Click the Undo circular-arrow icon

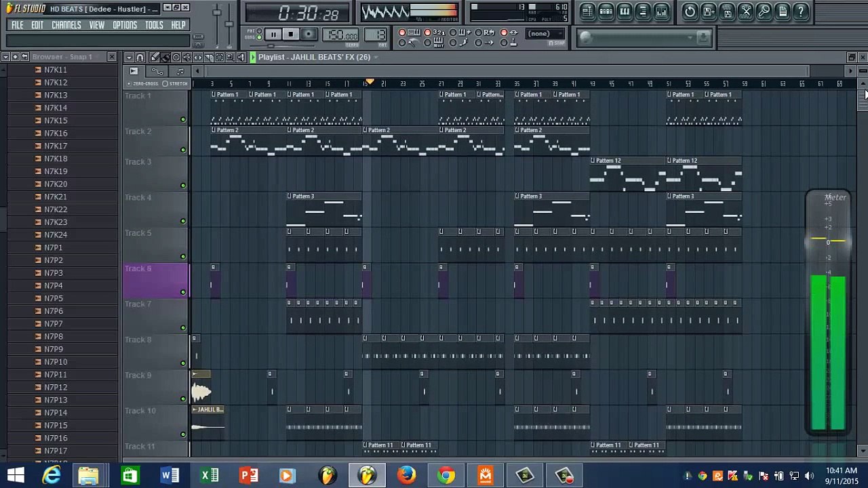click(x=690, y=12)
